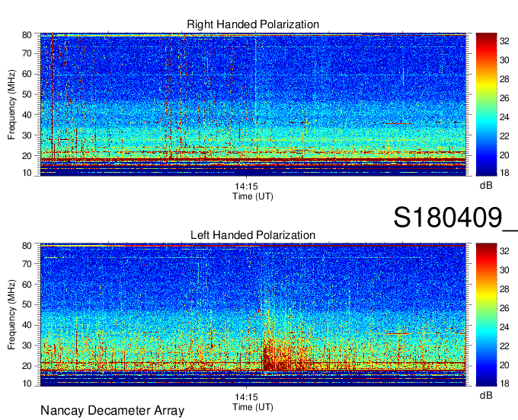Image resolution: width=518 pixels, height=420 pixels.
Task: Click the dB color bar of lower plot
Action: 486,315
